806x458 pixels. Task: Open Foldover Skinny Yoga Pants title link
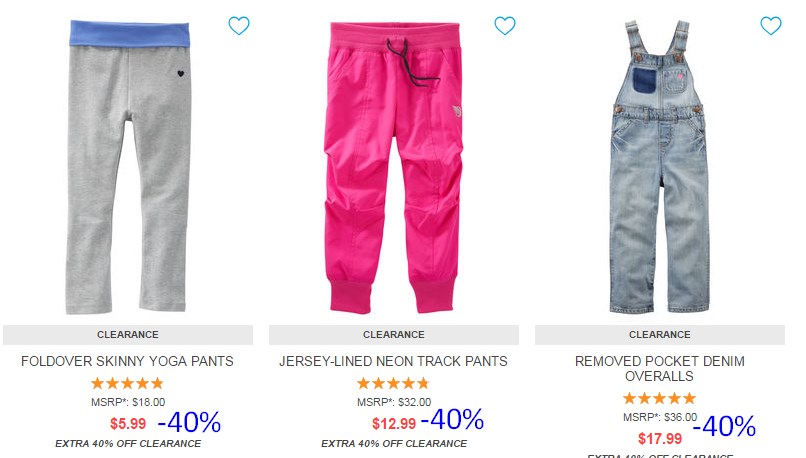click(127, 361)
